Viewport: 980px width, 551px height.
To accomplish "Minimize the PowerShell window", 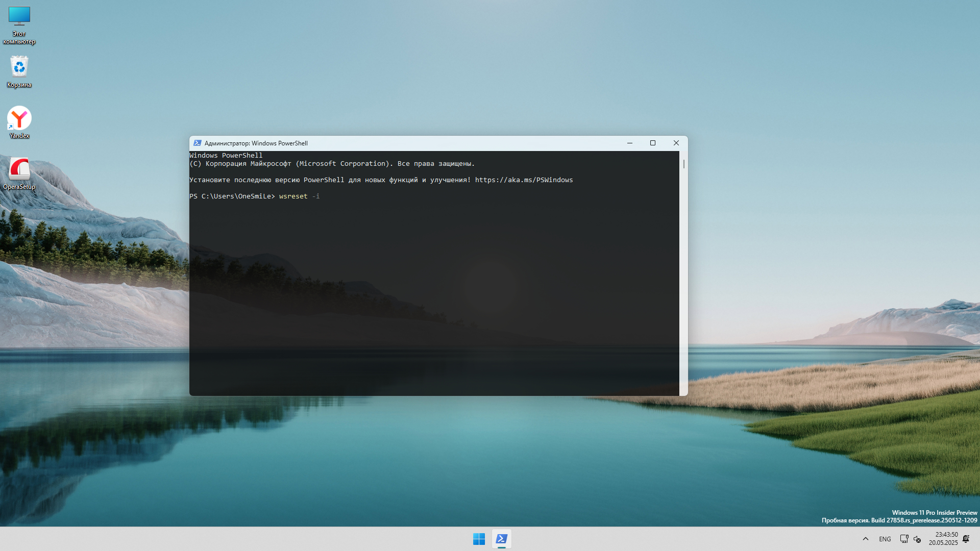I will click(630, 143).
